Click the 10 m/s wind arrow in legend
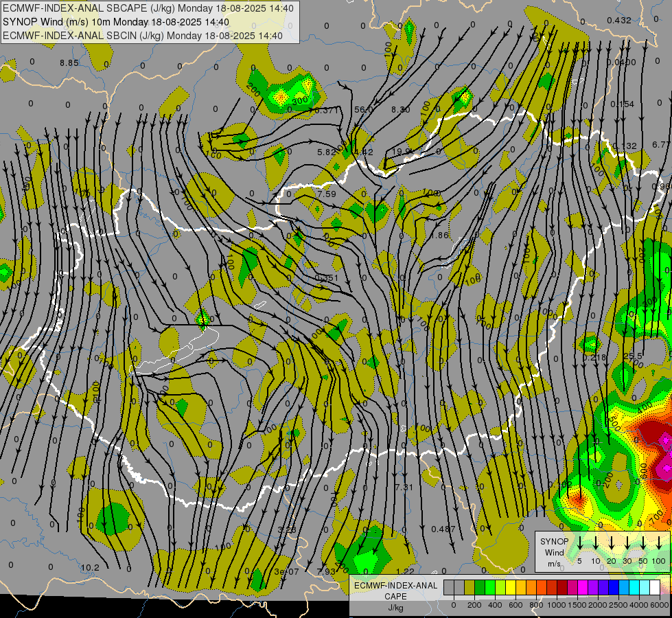 pyautogui.click(x=596, y=543)
